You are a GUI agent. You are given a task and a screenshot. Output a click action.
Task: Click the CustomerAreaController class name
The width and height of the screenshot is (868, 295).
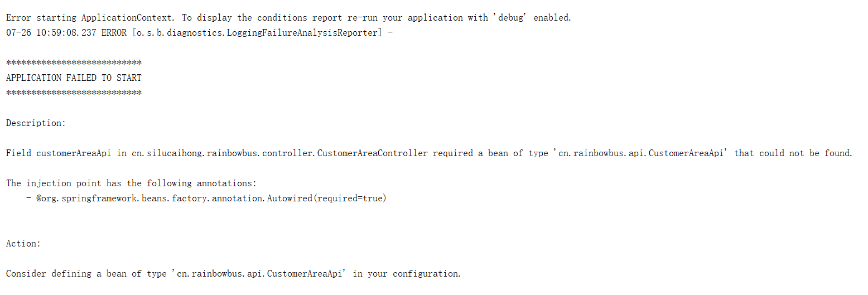click(x=372, y=153)
